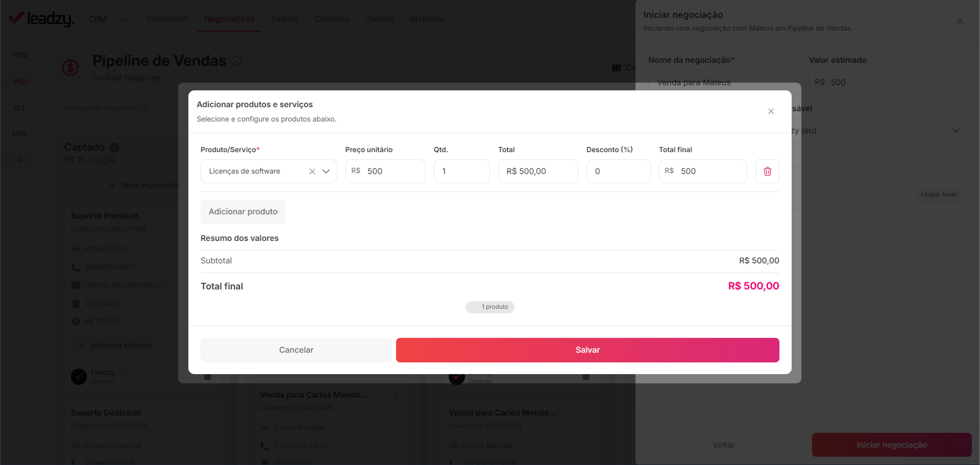This screenshot has height=465, width=980.
Task: Click the Total final price field
Action: pyautogui.click(x=703, y=172)
